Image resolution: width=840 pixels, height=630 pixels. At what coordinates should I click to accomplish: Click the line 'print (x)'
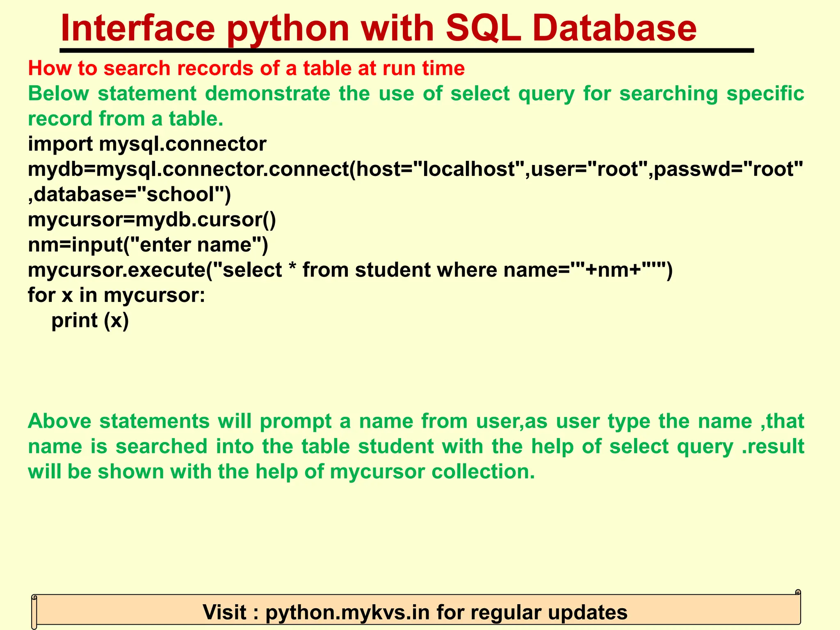[90, 321]
